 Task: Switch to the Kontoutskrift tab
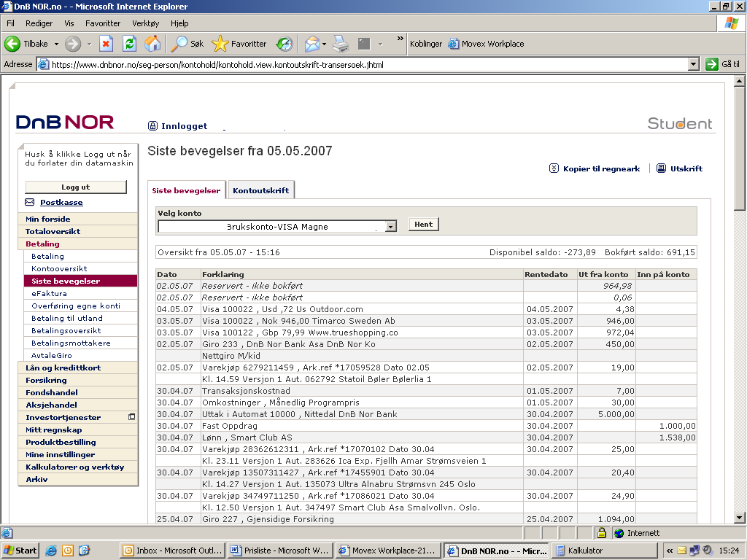(260, 190)
